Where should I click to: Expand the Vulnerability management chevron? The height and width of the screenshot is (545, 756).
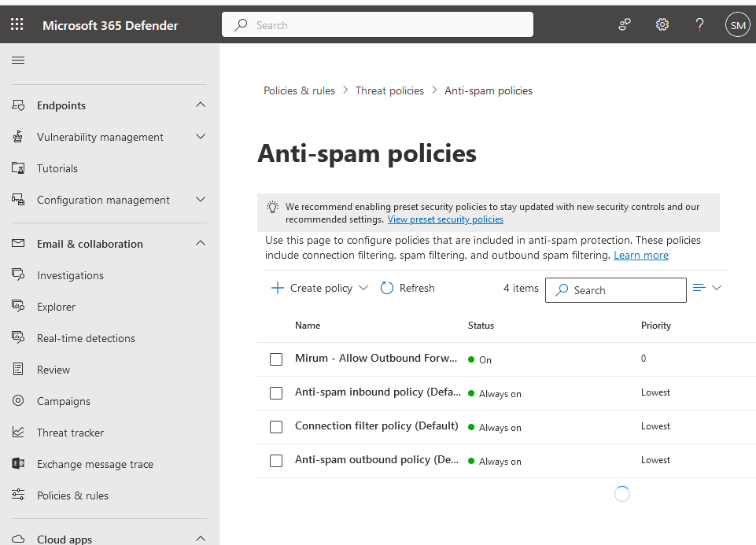coord(201,136)
